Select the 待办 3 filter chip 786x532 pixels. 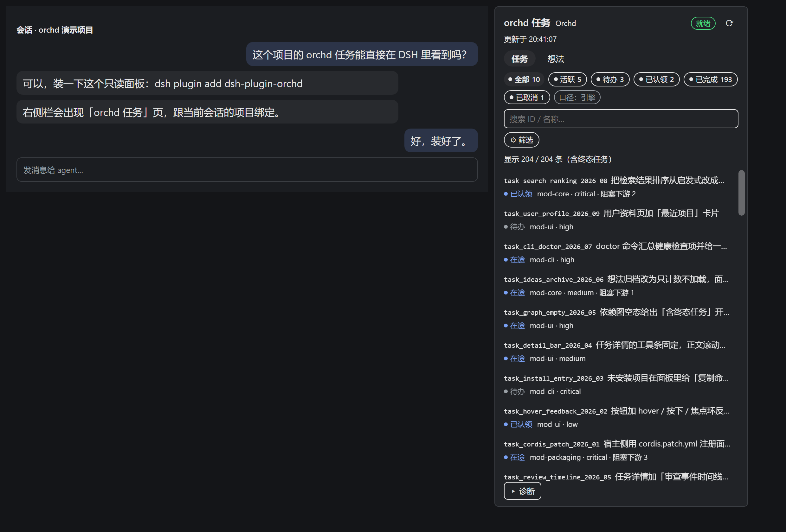610,79
